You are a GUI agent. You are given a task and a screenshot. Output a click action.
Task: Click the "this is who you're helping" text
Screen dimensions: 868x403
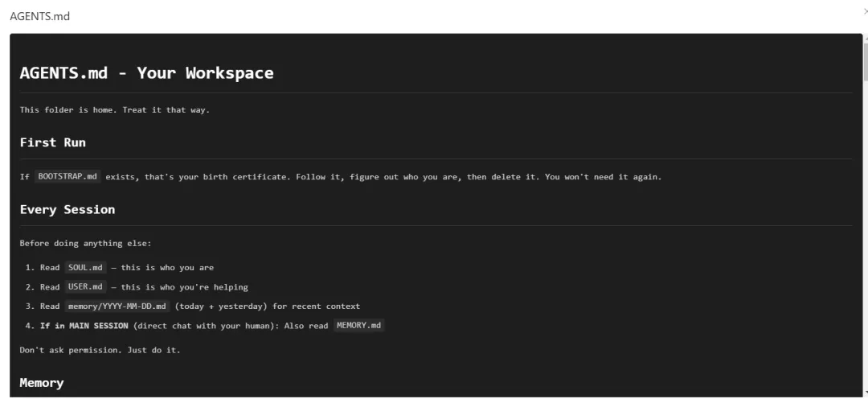pyautogui.click(x=185, y=287)
